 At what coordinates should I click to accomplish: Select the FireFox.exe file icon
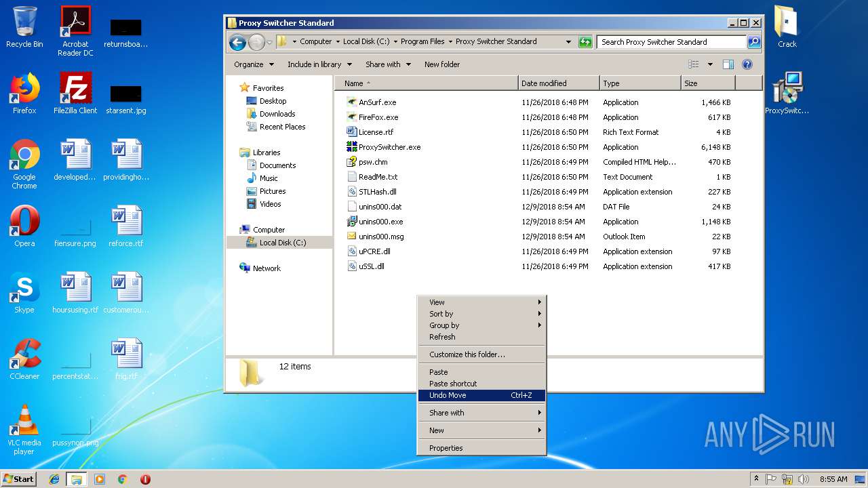[351, 117]
